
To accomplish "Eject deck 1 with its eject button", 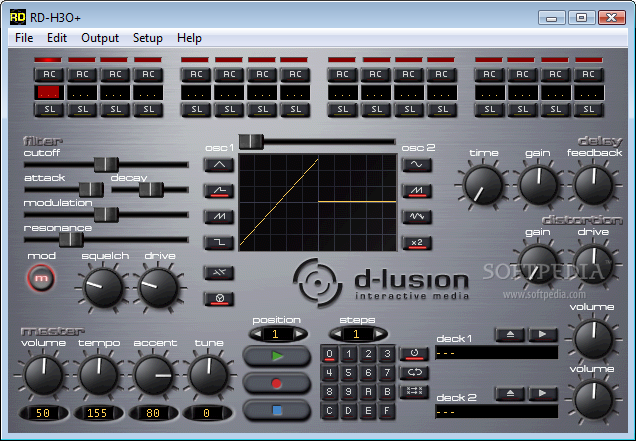I will tap(510, 335).
